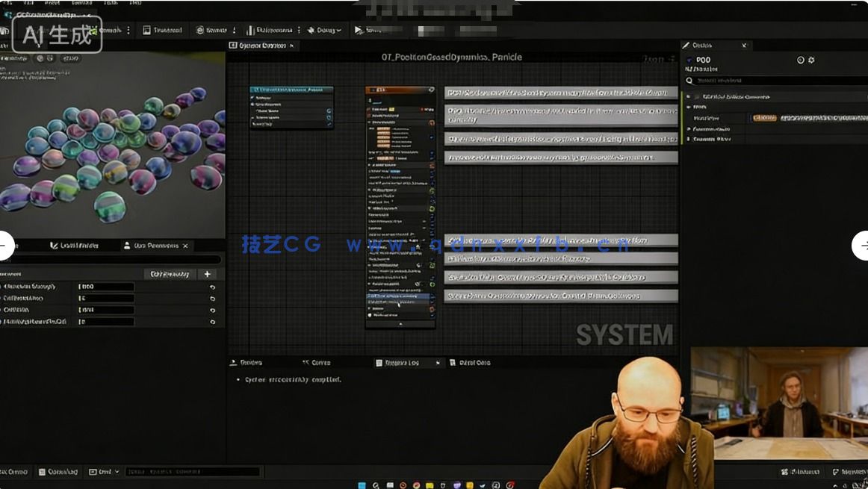Screen dimensions: 868x489
Task: Click the Thumbnail toolbar button
Action: (x=163, y=30)
